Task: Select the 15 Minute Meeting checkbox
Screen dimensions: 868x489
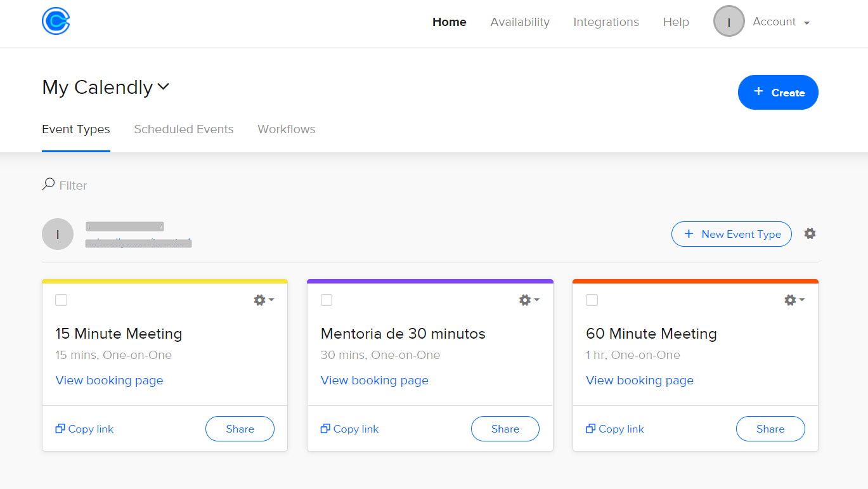Action: coord(61,300)
